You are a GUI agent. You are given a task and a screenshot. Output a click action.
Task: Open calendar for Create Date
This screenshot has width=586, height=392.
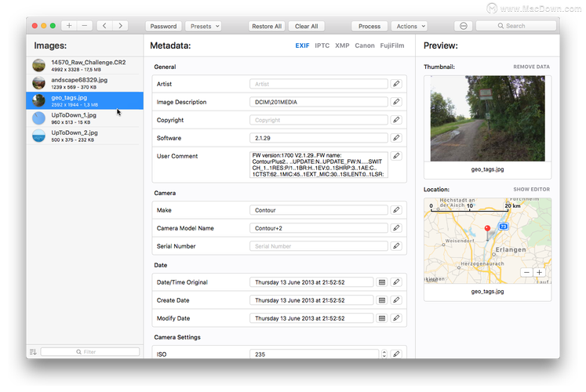click(x=382, y=300)
